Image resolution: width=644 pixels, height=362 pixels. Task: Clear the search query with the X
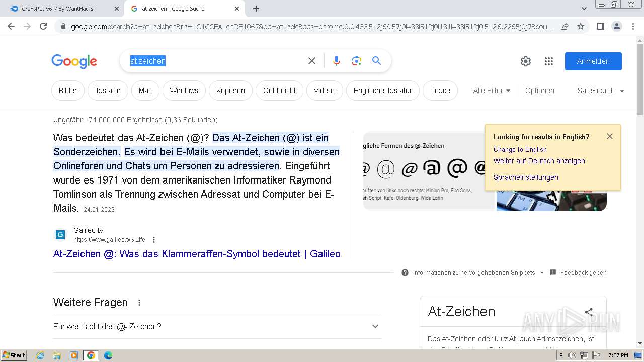(x=312, y=61)
